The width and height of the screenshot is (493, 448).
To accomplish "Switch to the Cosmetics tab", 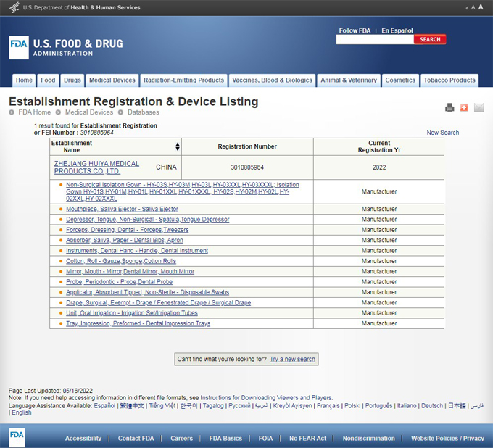I will pyautogui.click(x=400, y=80).
